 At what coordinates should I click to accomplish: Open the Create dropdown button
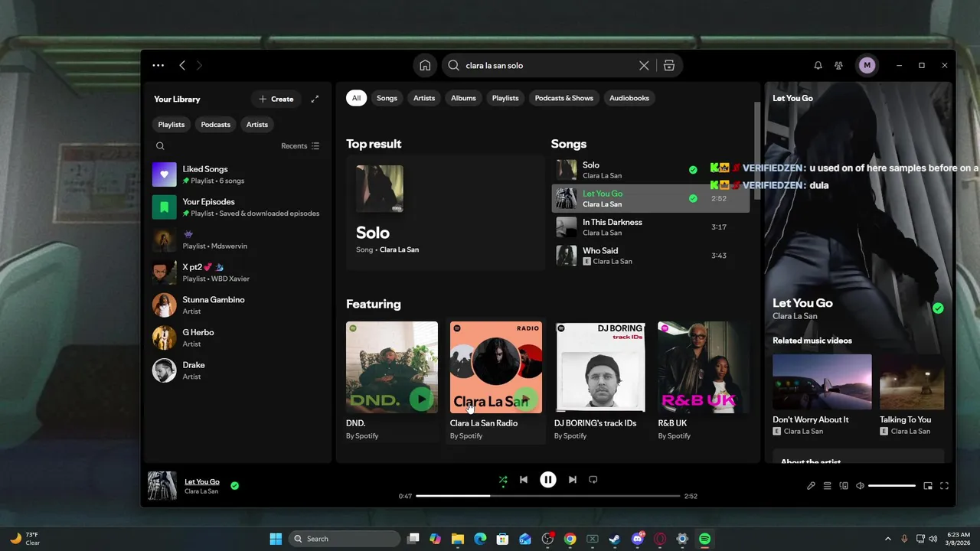tap(276, 99)
